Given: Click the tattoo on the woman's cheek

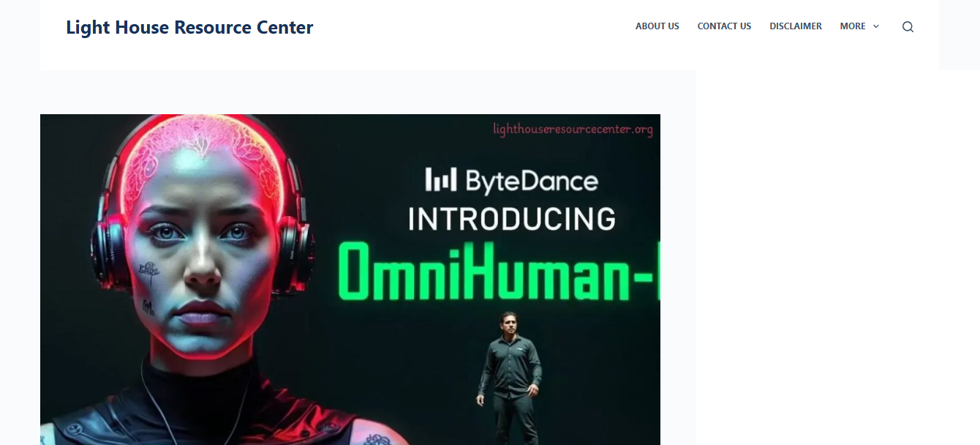Looking at the screenshot, I should 149,272.
